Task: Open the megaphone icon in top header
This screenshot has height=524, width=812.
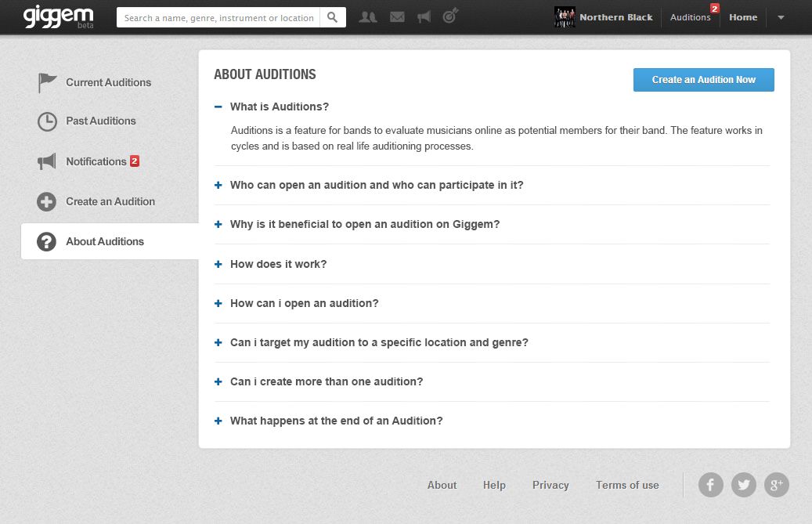Action: [424, 17]
